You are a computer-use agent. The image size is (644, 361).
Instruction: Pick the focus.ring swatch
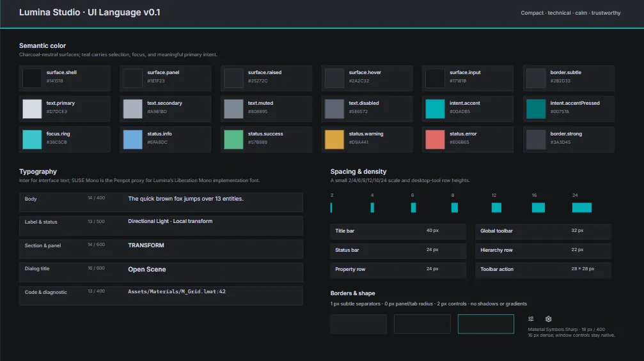point(32,139)
